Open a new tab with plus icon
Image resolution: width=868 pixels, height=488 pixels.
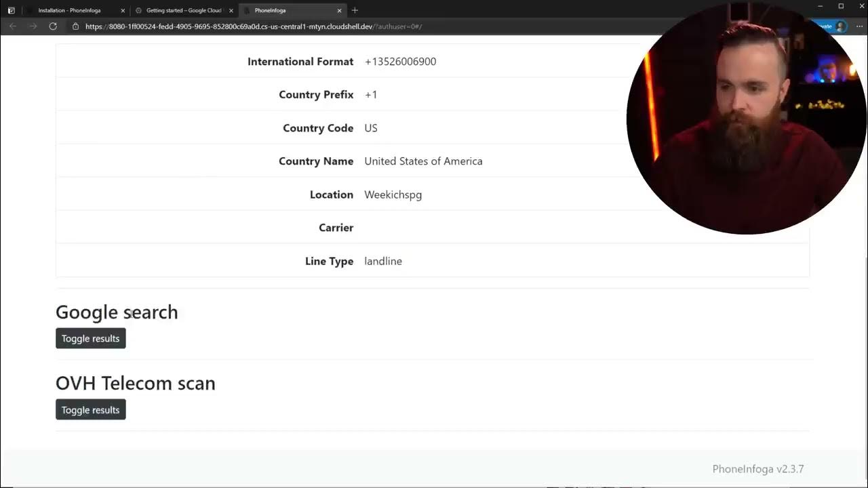pyautogui.click(x=355, y=10)
